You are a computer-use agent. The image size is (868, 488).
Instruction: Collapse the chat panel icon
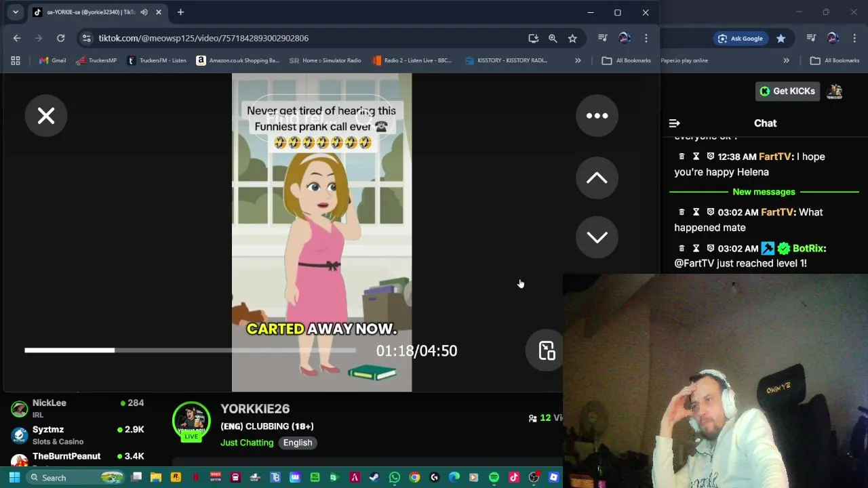point(674,123)
